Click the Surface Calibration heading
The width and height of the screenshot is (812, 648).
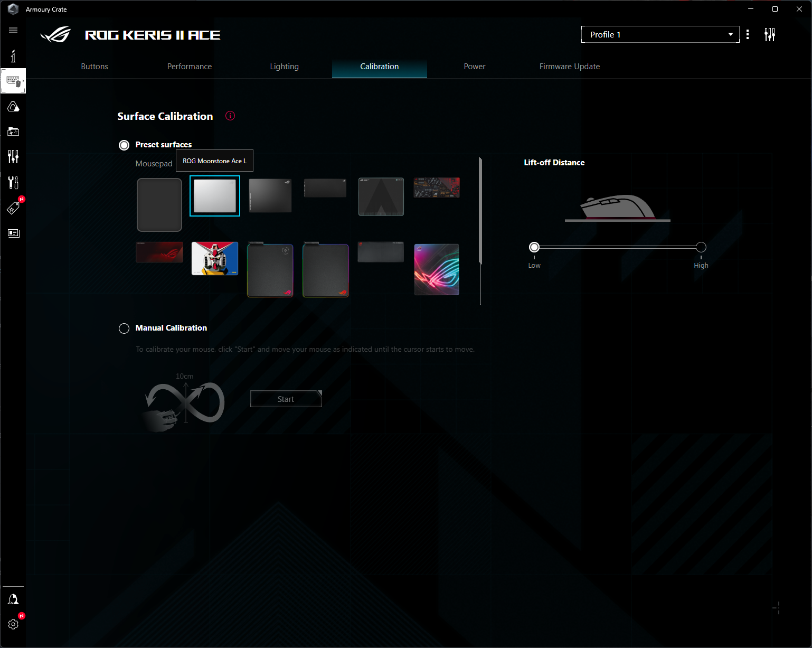tap(165, 116)
